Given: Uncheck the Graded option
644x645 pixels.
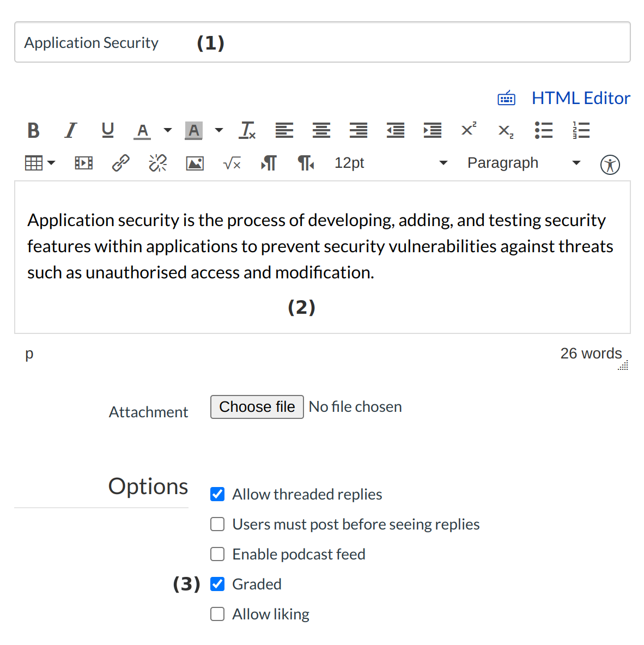Looking at the screenshot, I should coord(217,584).
